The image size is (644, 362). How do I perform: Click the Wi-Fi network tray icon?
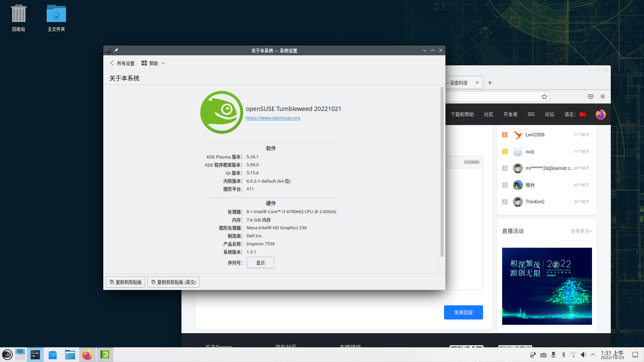click(x=574, y=355)
